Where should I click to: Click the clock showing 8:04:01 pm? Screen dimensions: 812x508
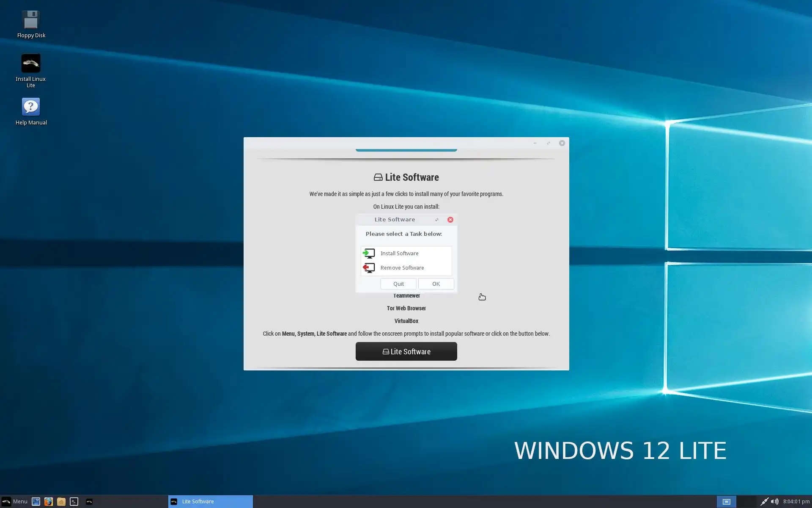796,501
